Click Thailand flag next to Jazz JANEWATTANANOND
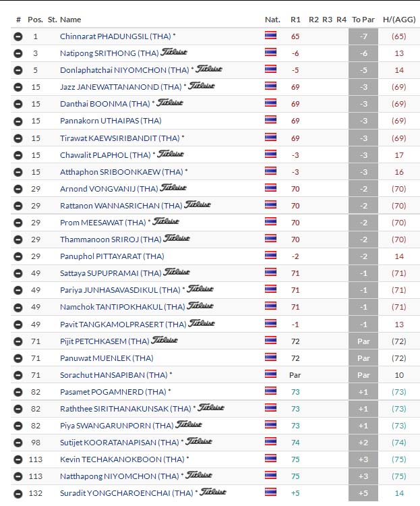 [270, 87]
